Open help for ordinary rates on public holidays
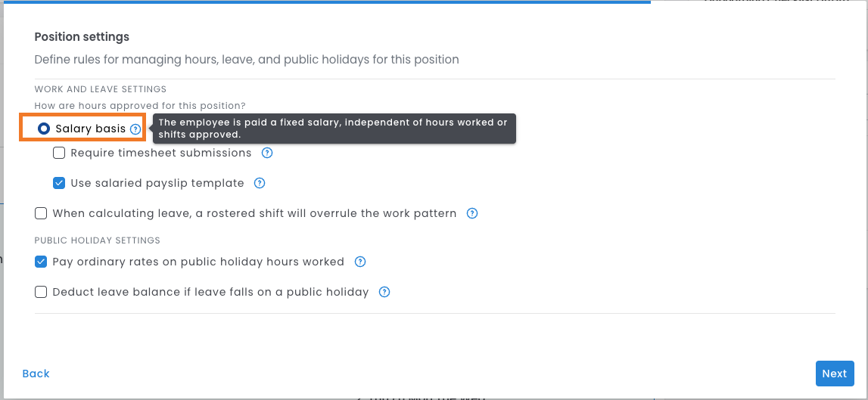This screenshot has height=400, width=868. point(360,262)
